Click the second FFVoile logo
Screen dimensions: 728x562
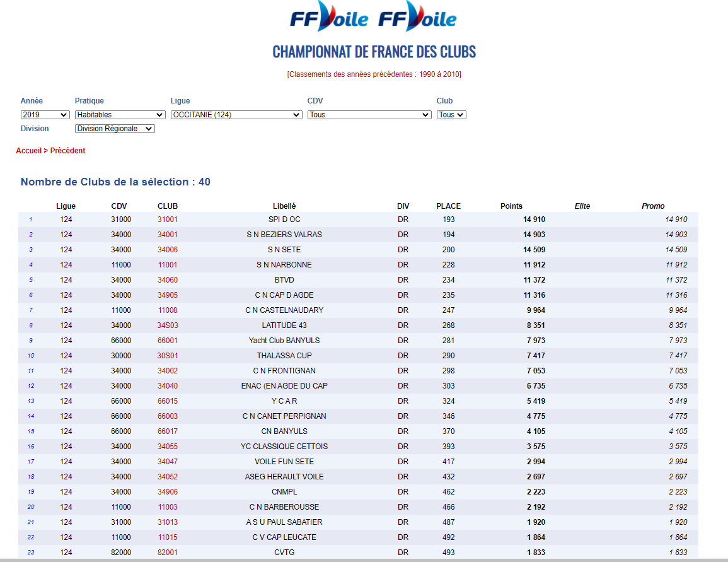(417, 17)
